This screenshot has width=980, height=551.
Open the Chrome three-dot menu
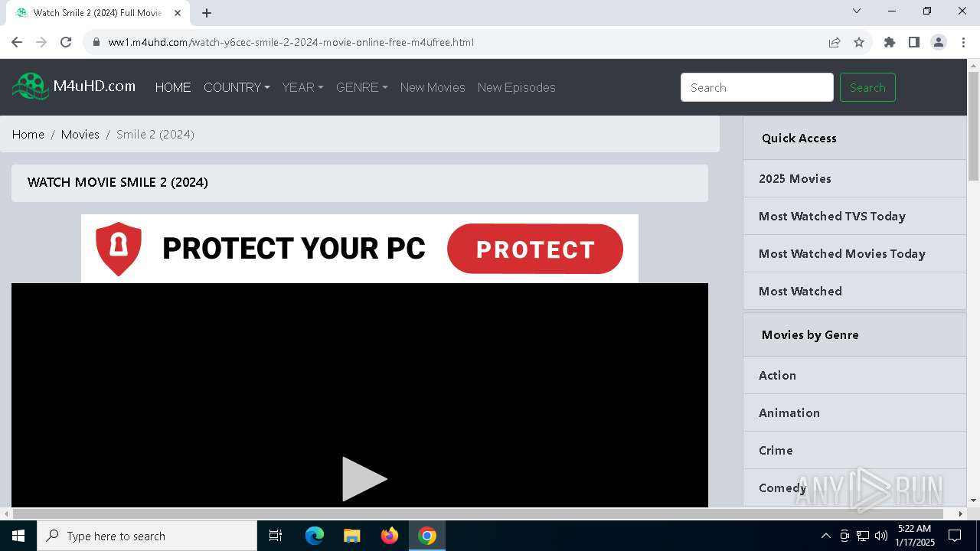[963, 42]
